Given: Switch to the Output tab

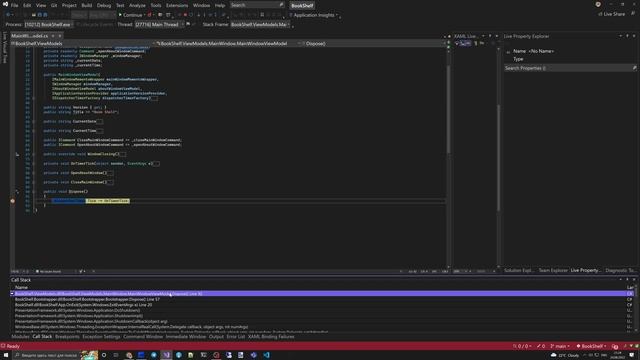Looking at the screenshot, I should pos(216,337).
